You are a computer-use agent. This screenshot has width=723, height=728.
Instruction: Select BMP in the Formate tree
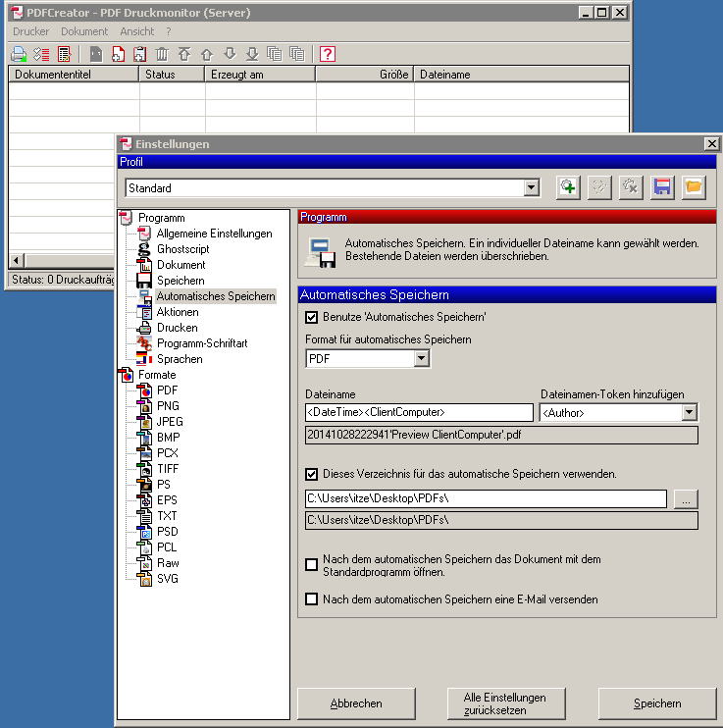[x=168, y=438]
